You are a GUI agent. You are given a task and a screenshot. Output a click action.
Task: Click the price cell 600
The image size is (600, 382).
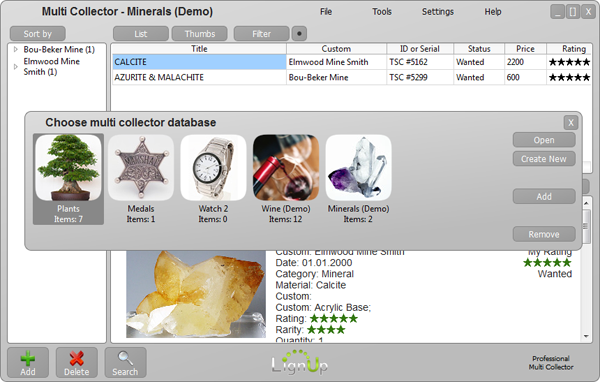(x=525, y=77)
